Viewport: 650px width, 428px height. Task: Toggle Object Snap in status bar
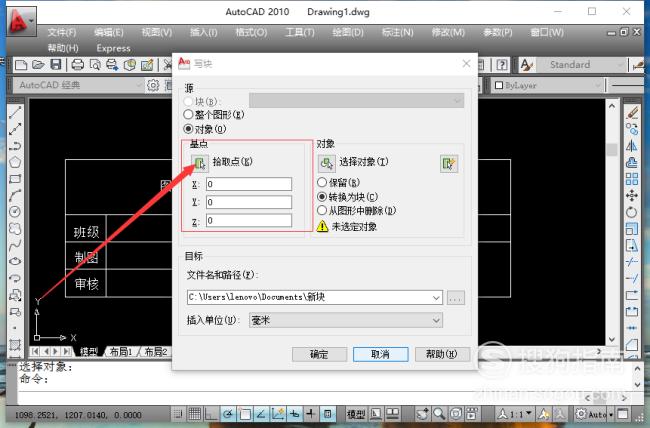pos(245,413)
